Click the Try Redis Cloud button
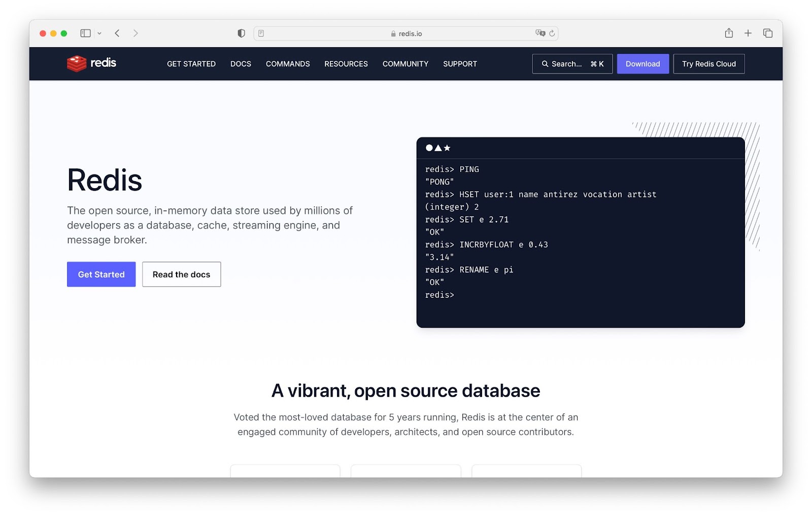This screenshot has height=516, width=812. [x=708, y=64]
